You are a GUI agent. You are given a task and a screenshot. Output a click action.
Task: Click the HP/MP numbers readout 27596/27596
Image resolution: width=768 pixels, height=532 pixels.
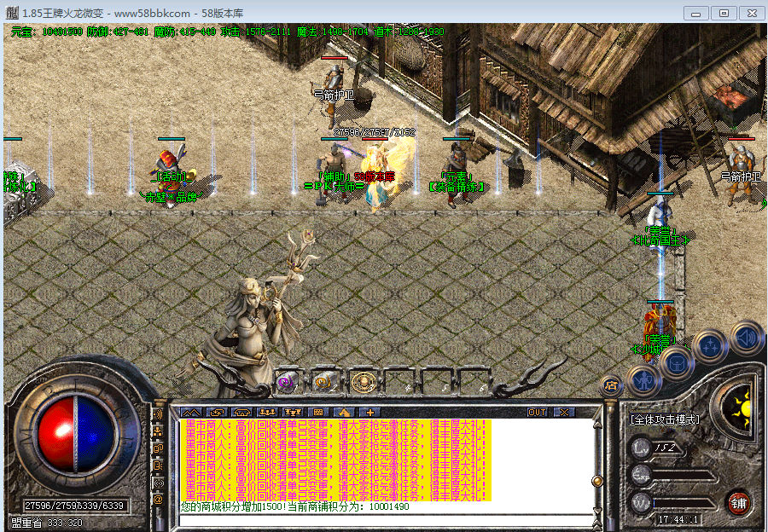(74, 505)
